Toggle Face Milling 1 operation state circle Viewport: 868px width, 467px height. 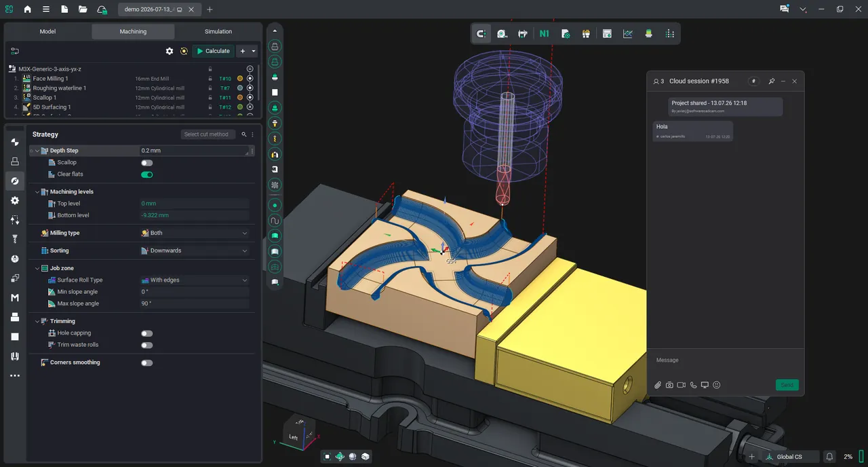pos(250,79)
